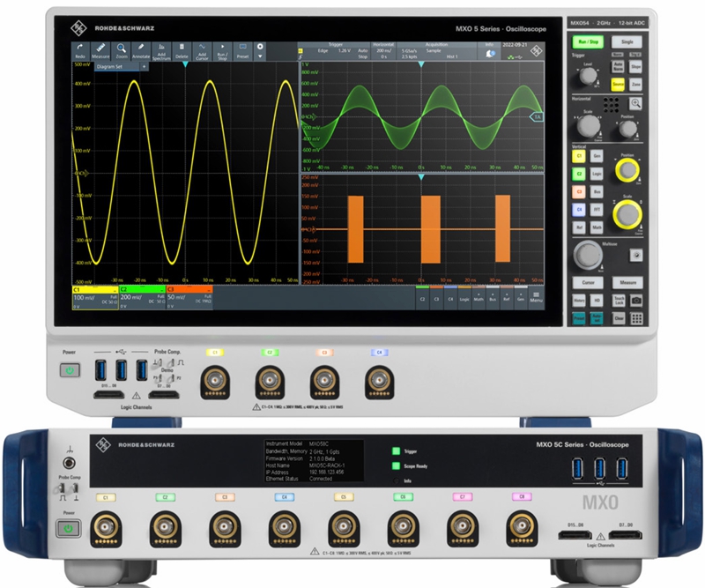Enable C4 from the bottom signal bar
This screenshot has height=588, width=705.
click(450, 297)
